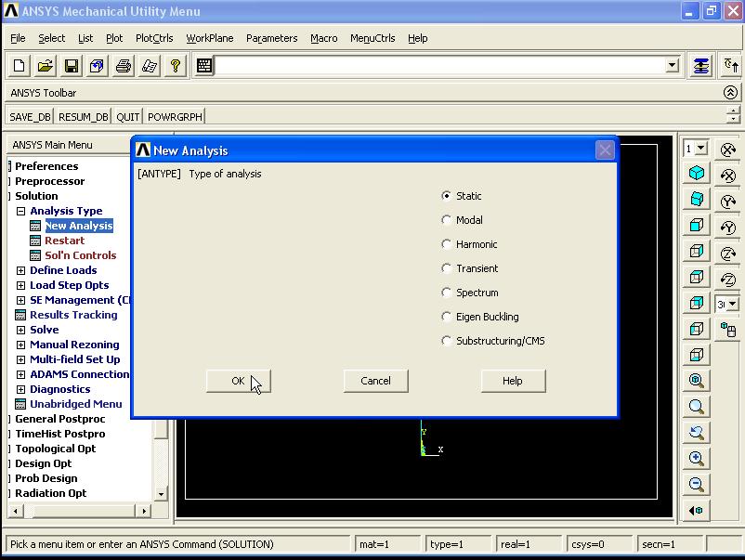Image resolution: width=745 pixels, height=560 pixels.
Task: Click the printer icon
Action: pos(124,66)
